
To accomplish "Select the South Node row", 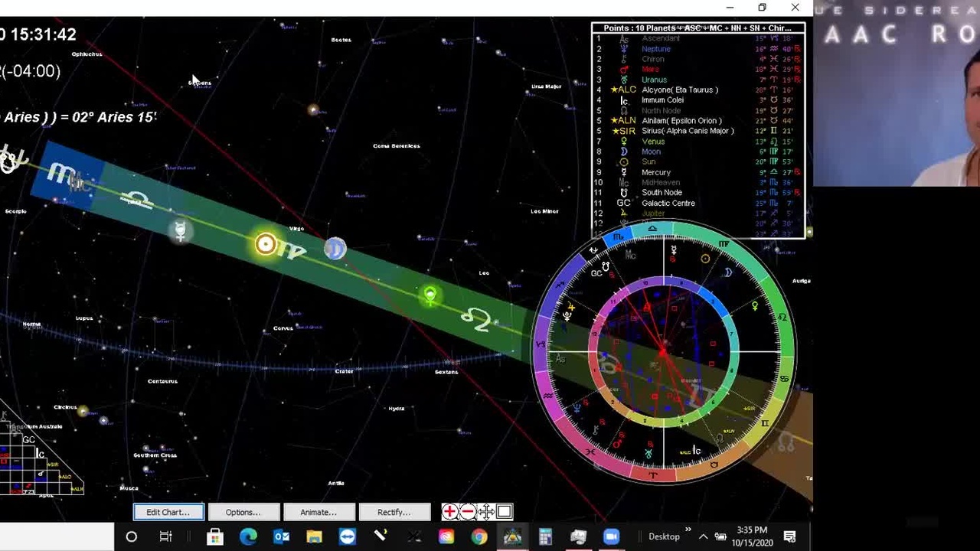I will click(x=697, y=193).
